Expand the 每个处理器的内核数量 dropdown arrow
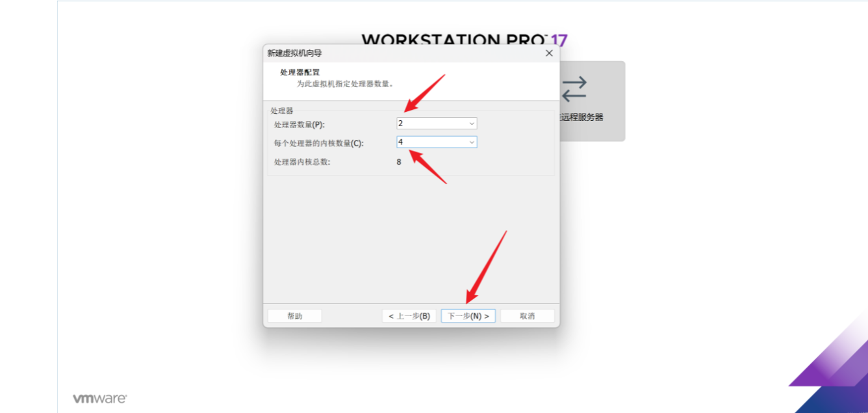The height and width of the screenshot is (413, 868). (472, 142)
